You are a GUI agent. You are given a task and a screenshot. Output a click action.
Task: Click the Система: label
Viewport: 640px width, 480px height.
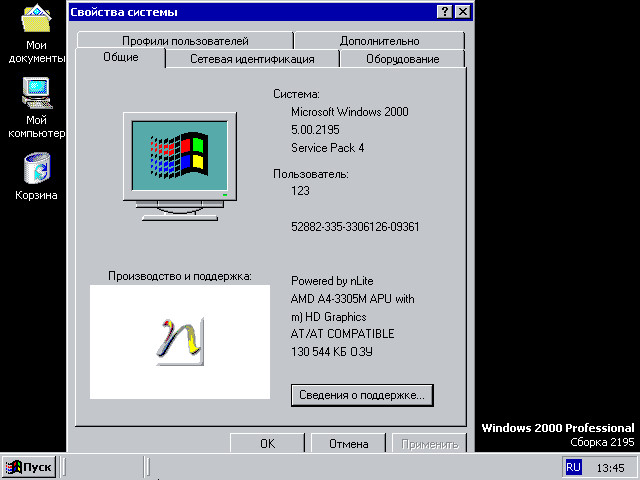coord(296,94)
